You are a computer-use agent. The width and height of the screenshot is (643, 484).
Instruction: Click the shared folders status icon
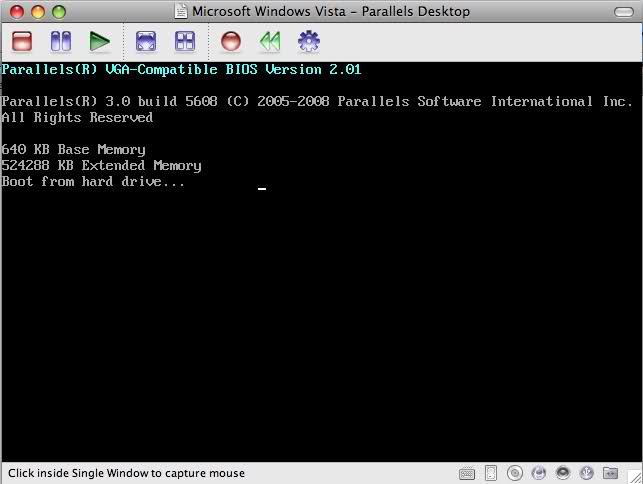pyautogui.click(x=610, y=473)
